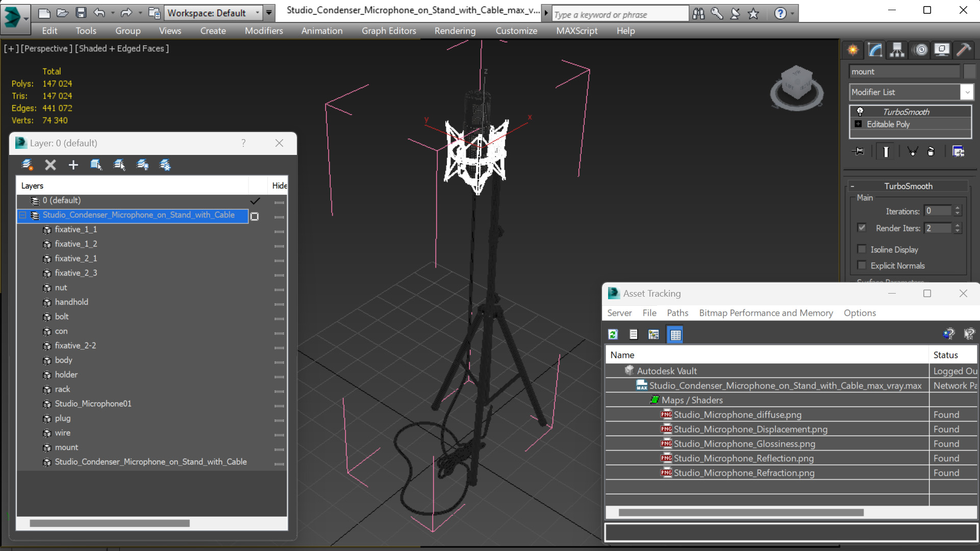Delete highlighted layer with X icon
The height and width of the screenshot is (551, 980).
pyautogui.click(x=50, y=165)
